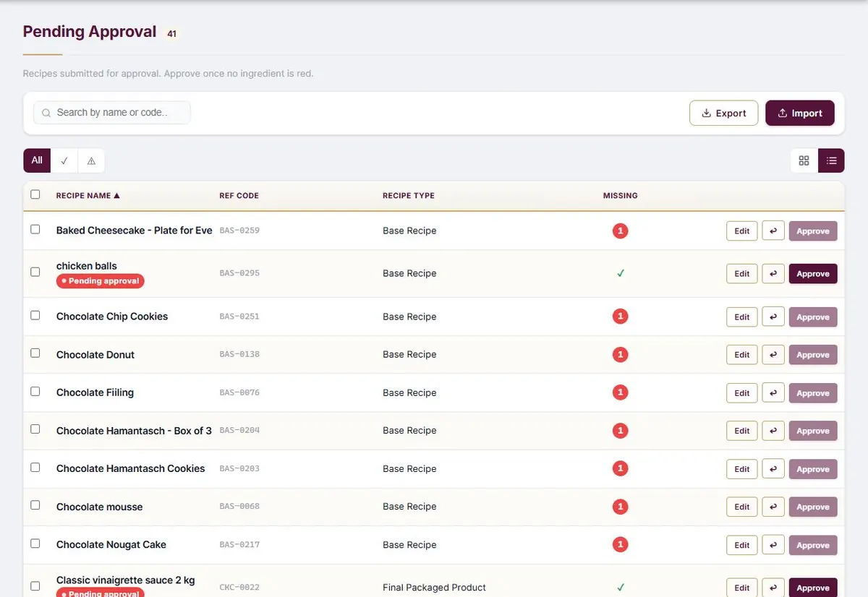This screenshot has height=597, width=868.
Task: Send back Baked Cheesecake using arrow icon
Action: [x=773, y=231]
